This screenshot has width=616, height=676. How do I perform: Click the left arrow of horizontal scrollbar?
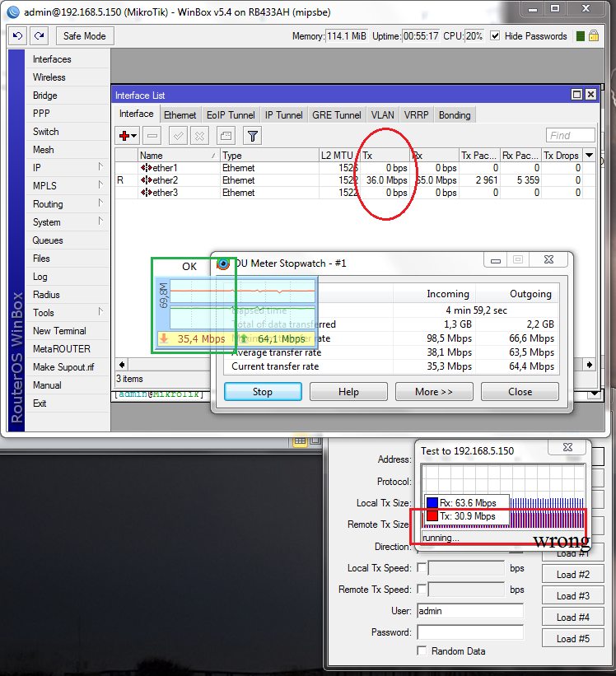pos(122,365)
